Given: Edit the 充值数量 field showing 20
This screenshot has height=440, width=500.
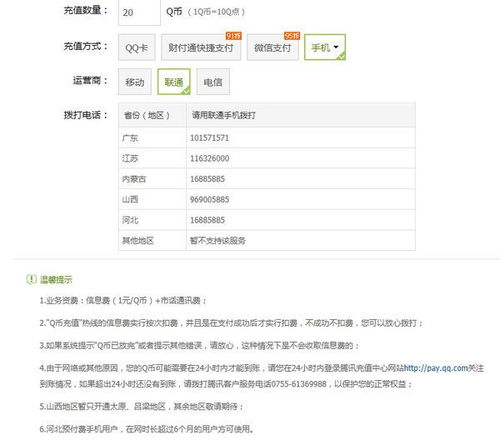Looking at the screenshot, I should coord(139,12).
